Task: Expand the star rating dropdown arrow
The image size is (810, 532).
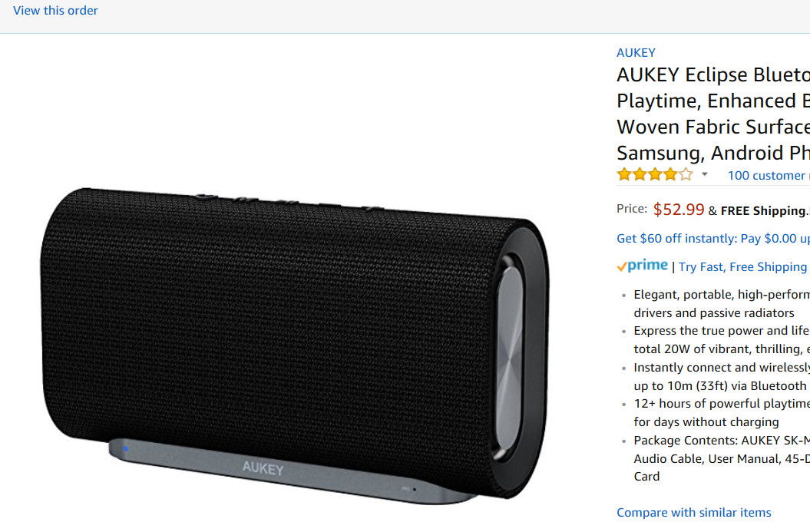Action: [705, 174]
